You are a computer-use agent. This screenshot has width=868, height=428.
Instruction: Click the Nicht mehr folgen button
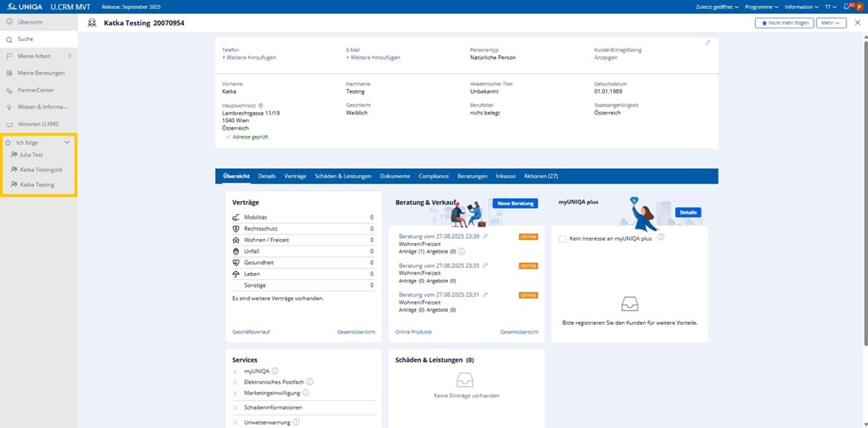pos(783,23)
